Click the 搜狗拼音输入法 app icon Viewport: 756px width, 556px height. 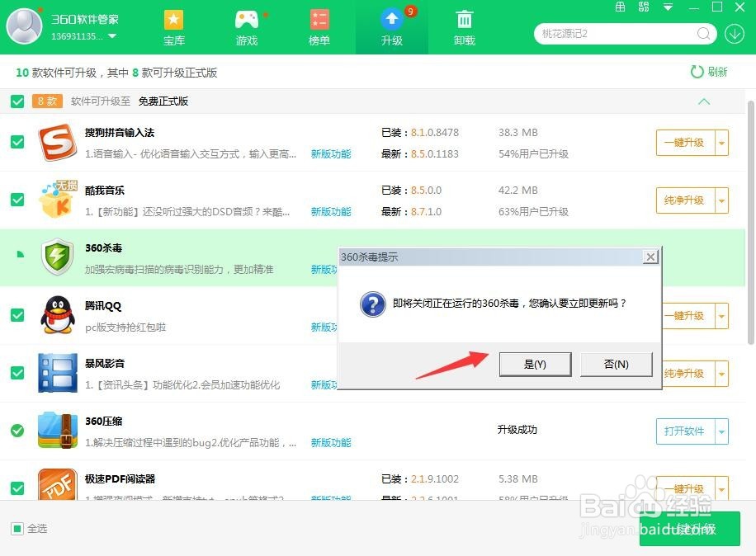[58, 142]
